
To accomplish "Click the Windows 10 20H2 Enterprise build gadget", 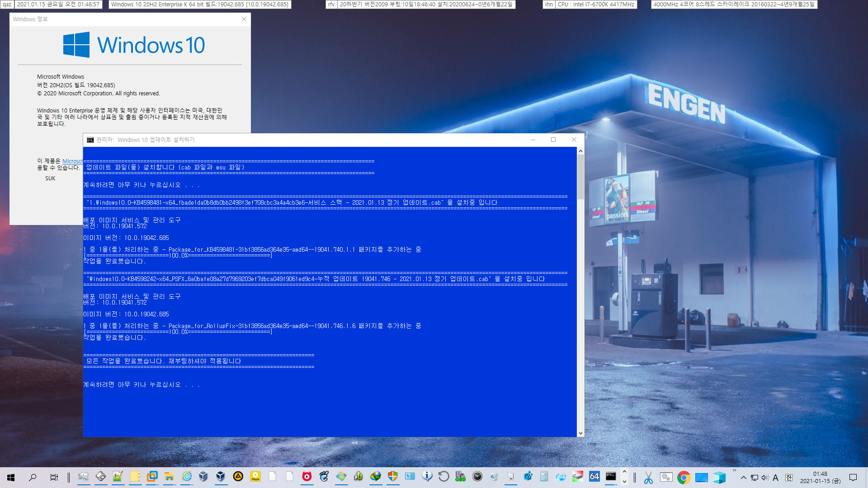I will [200, 5].
